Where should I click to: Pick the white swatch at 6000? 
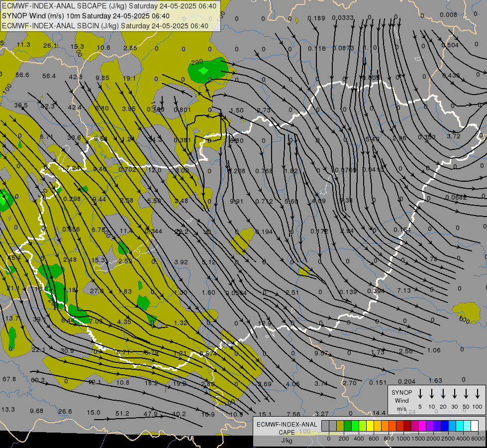[474, 426]
